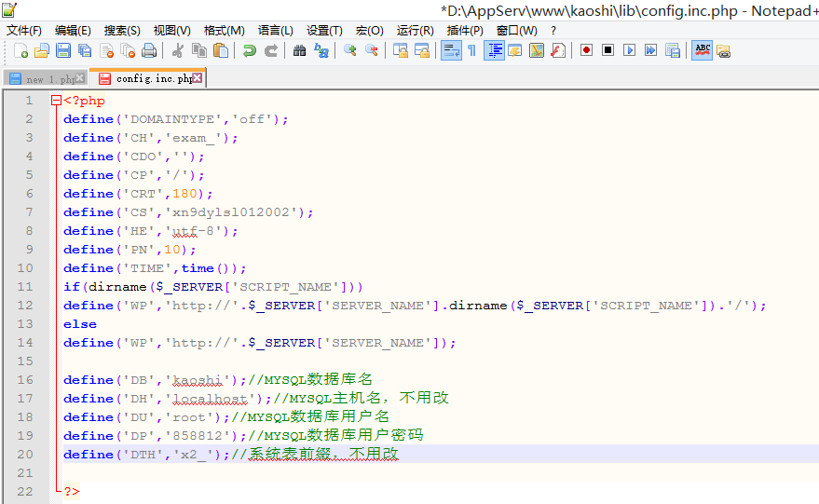Open the 宏(O) menu
The image size is (819, 504).
point(369,31)
